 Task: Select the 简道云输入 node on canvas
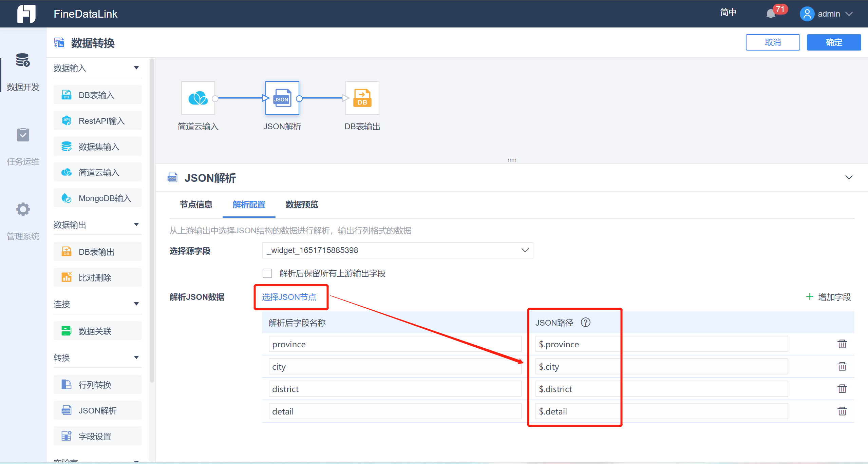pos(198,98)
